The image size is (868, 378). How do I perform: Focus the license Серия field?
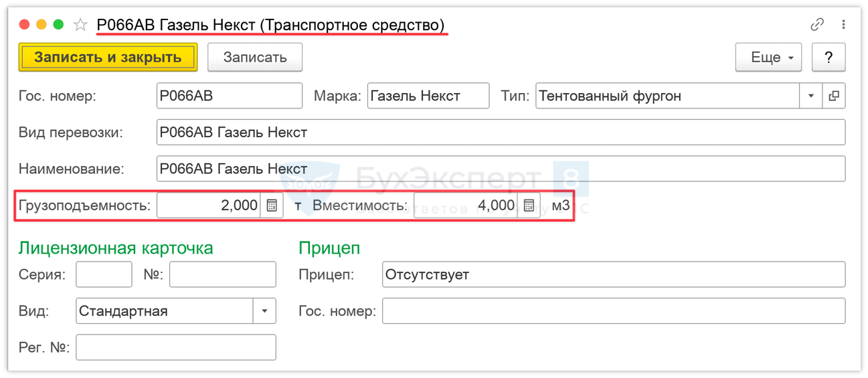104,274
